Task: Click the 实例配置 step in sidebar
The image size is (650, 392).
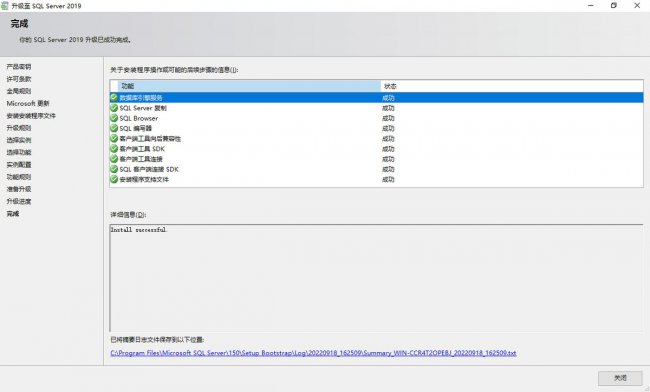Action: 19,165
